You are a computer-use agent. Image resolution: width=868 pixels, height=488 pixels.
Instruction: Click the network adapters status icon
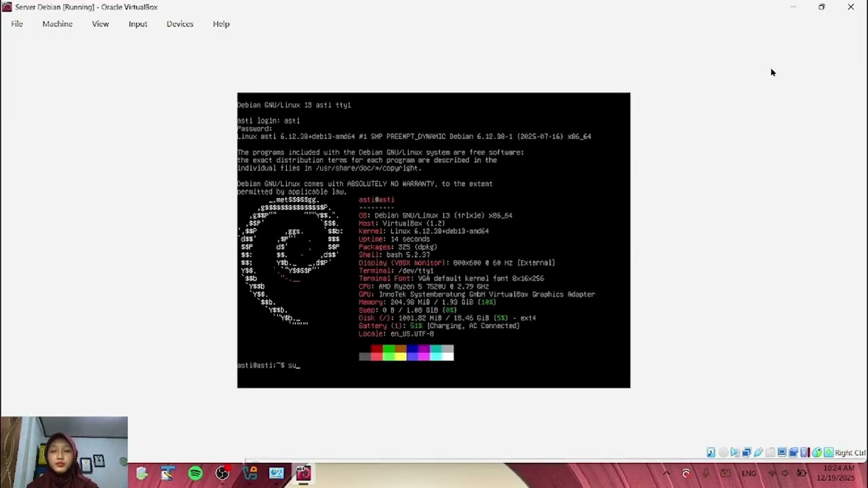(x=747, y=453)
